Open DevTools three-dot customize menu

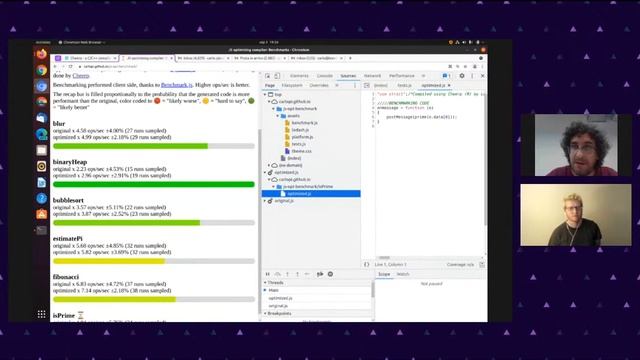tap(472, 76)
